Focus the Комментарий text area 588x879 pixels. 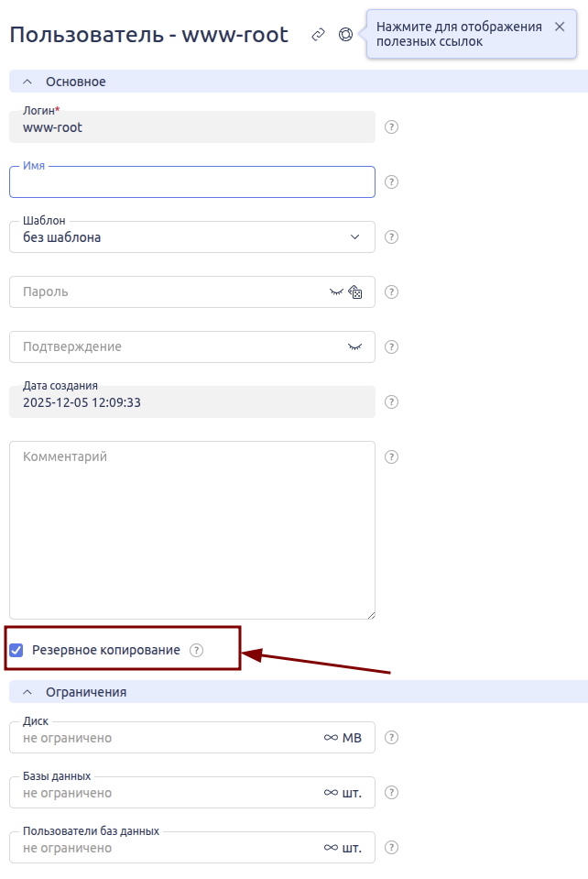(192, 532)
